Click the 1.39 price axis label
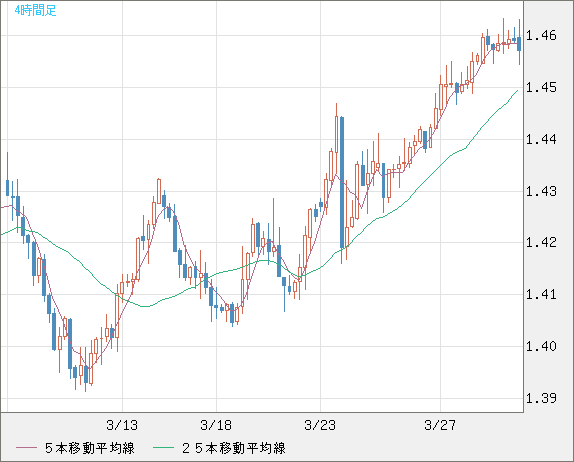The height and width of the screenshot is (462, 574). 541,398
